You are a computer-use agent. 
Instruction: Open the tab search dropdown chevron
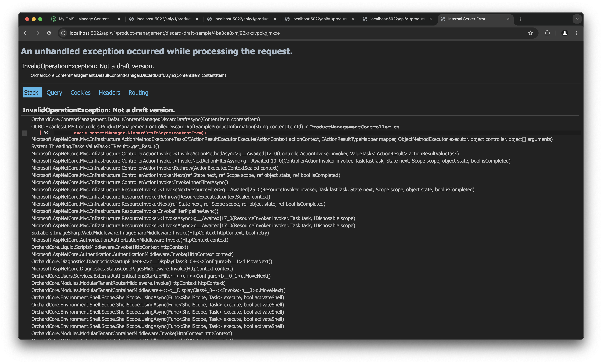577,19
